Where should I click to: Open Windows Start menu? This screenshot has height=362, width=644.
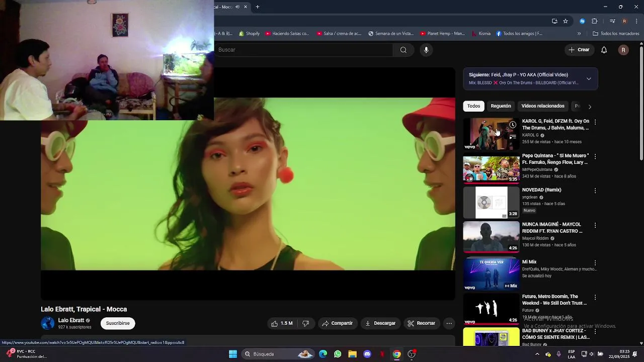pyautogui.click(x=233, y=354)
